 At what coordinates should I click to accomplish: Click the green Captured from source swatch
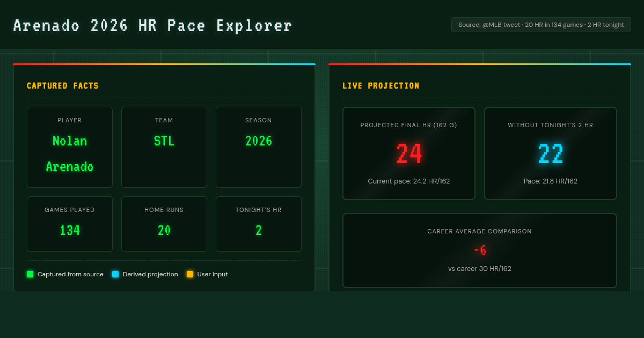(30, 274)
